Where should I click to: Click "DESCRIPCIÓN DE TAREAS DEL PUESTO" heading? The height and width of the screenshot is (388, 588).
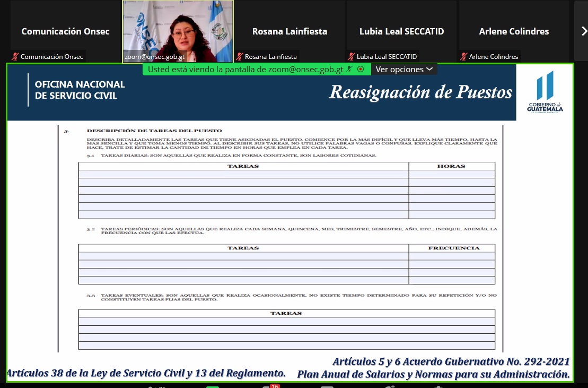[x=154, y=131]
